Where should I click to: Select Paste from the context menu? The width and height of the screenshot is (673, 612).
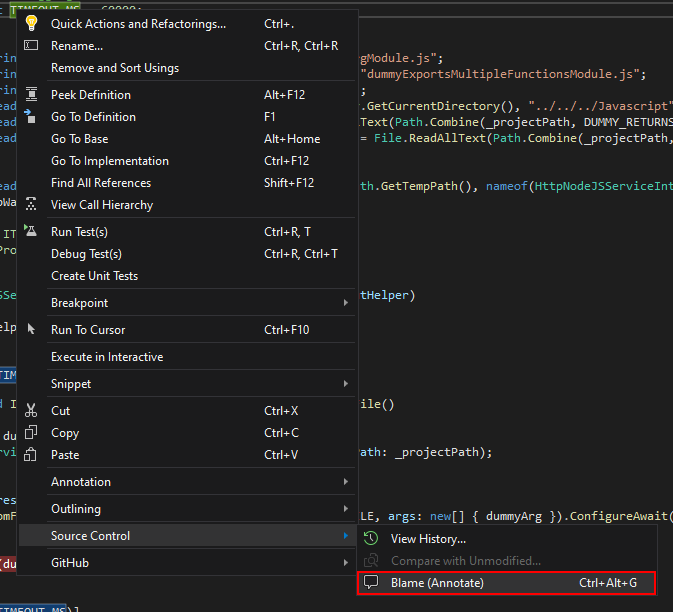click(187, 454)
